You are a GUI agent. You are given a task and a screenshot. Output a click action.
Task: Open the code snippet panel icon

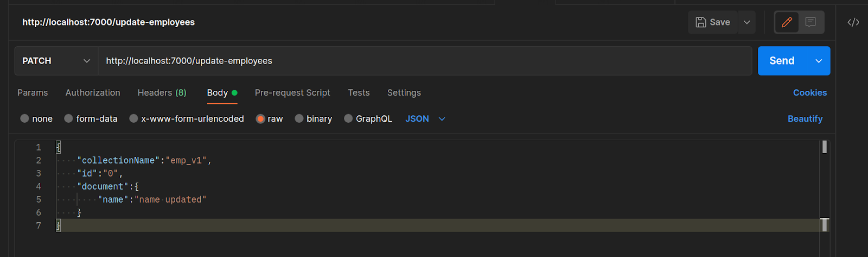point(853,22)
